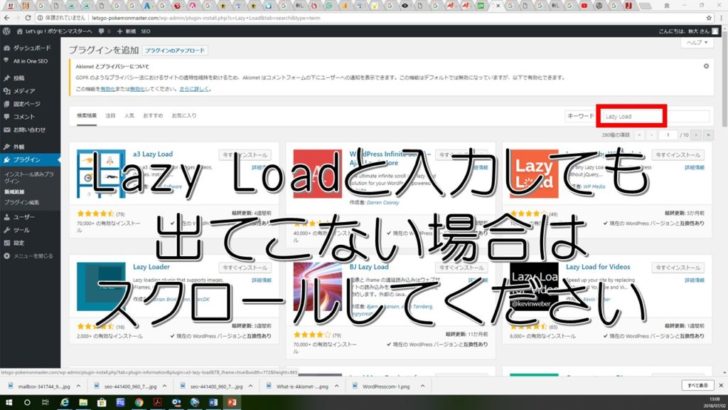The image size is (728, 410).
Task: Open Plugin Editor (プラグイン編集) submenu
Action: [22, 202]
